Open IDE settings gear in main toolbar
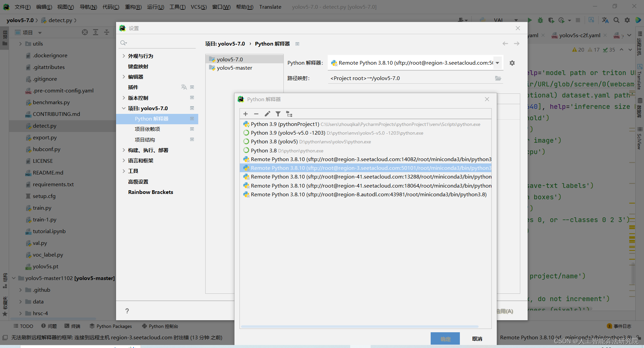This screenshot has width=644, height=348. click(627, 20)
